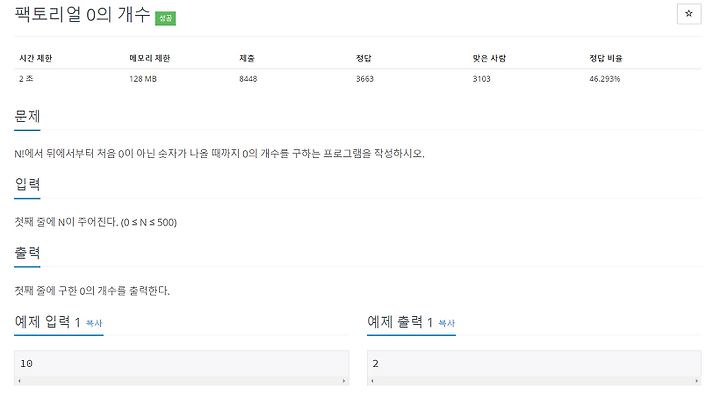Click the 정답 비율 column header
Viewport: 720px width, 396px height.
click(x=606, y=58)
